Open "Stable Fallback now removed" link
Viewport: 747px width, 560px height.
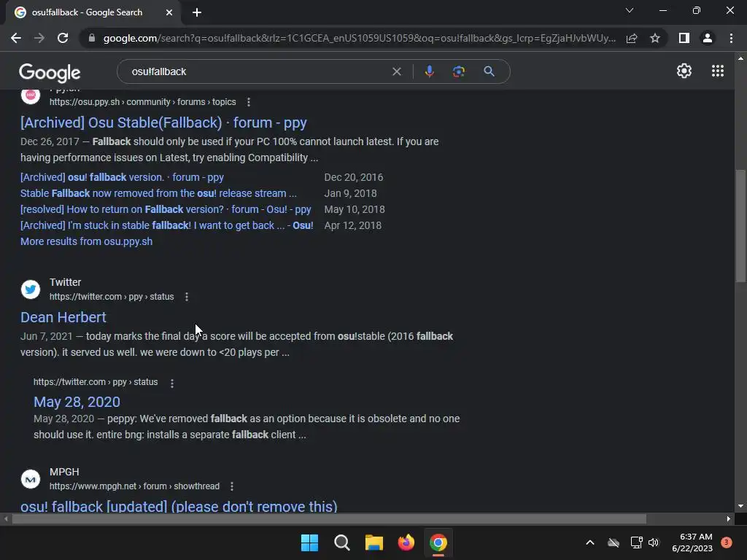coord(158,193)
